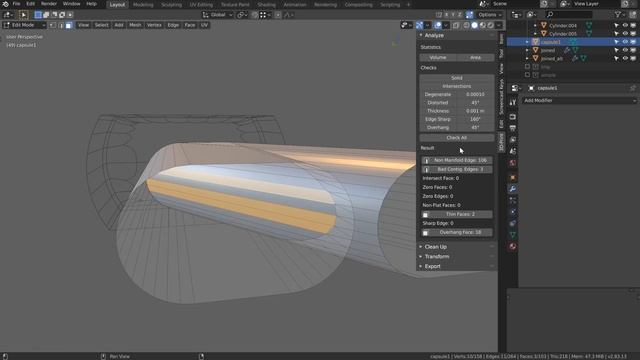Open the Output properties tab icon
640x360 pixels.
pyautogui.click(x=513, y=128)
